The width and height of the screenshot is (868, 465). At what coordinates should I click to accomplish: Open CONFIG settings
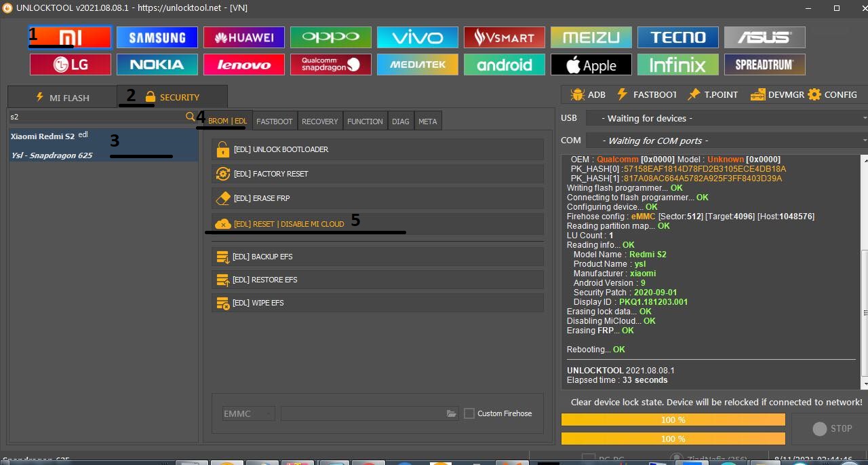[x=833, y=94]
